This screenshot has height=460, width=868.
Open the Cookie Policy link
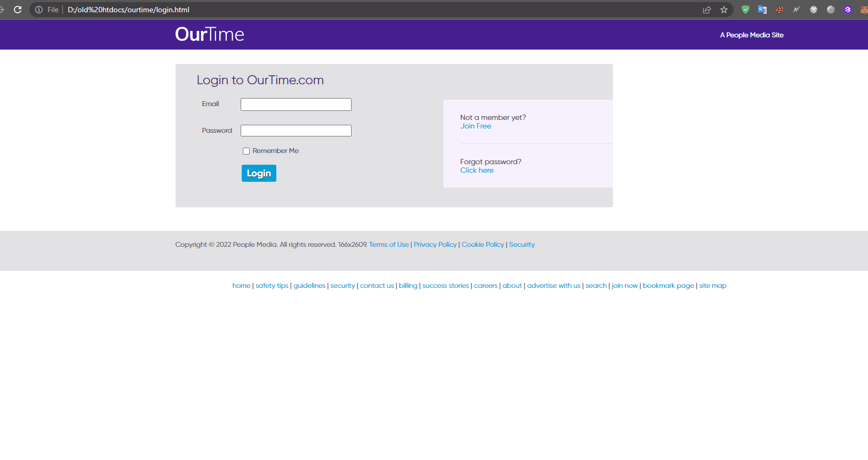(483, 245)
